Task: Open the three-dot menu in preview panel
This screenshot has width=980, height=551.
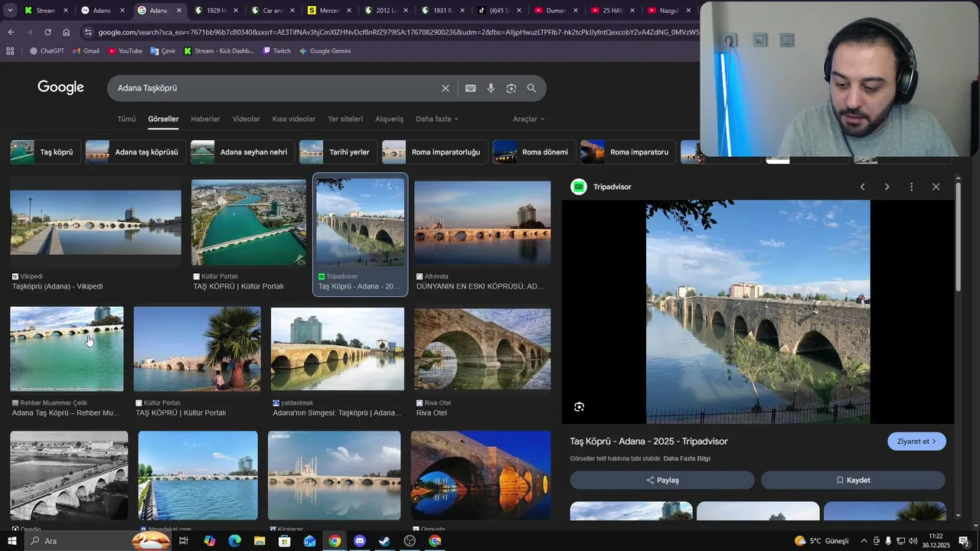Action: pos(911,187)
